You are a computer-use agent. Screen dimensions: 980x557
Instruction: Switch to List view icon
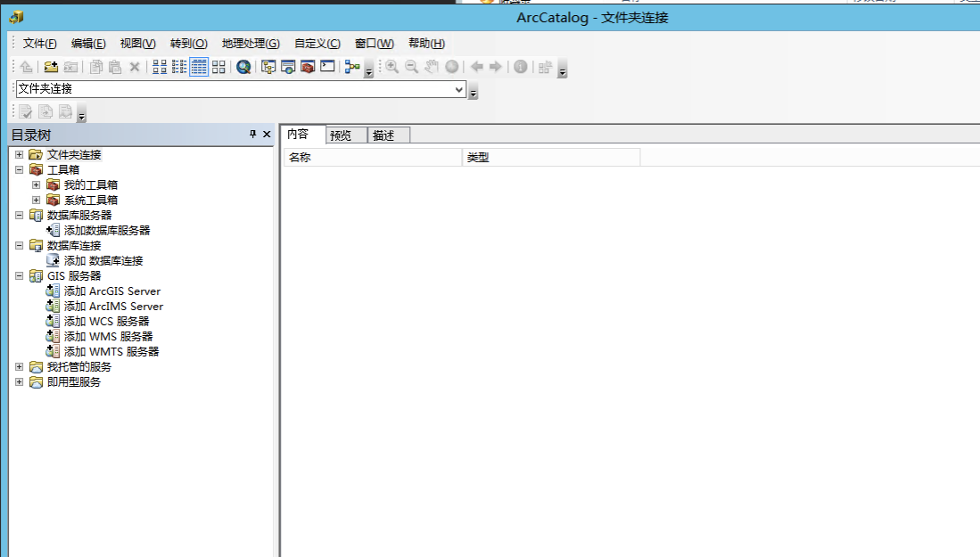(179, 67)
